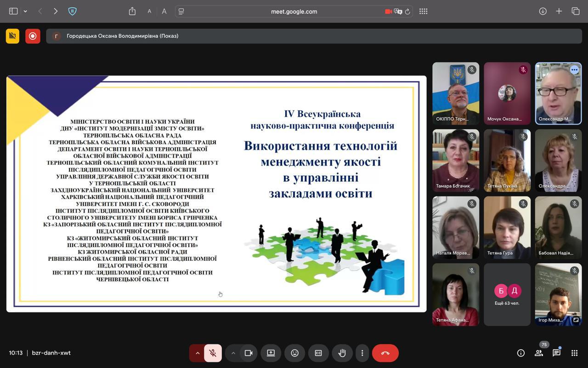Image resolution: width=588 pixels, height=368 pixels.
Task: Open meeting details info icon
Action: click(x=520, y=353)
